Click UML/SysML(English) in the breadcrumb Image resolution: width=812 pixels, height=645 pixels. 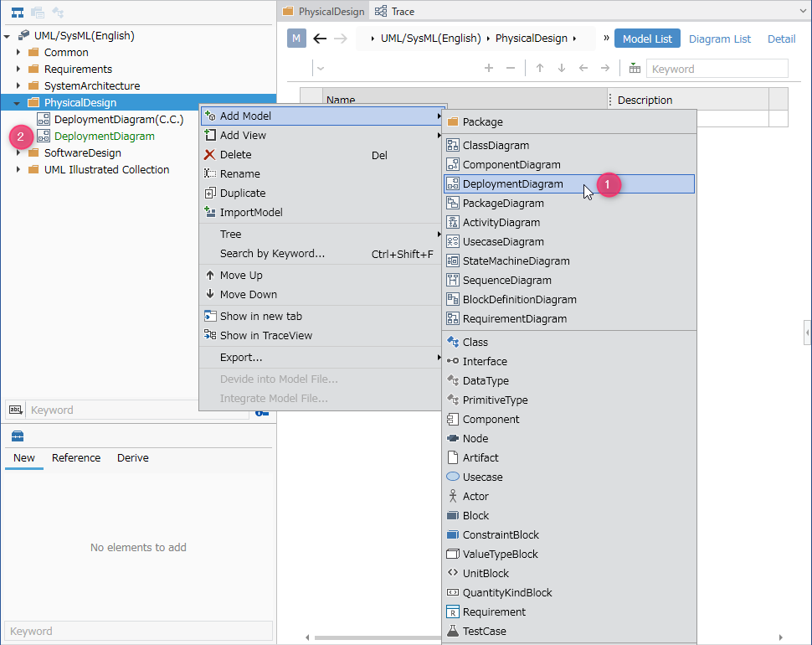(x=431, y=39)
